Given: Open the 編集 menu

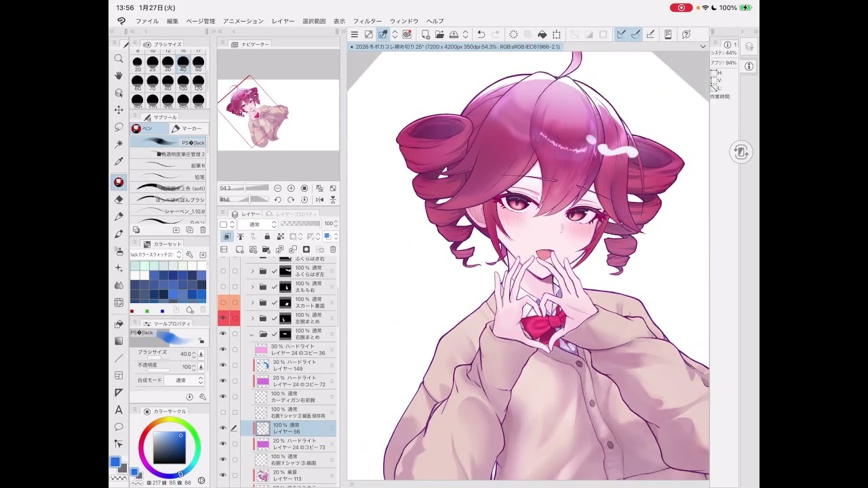Looking at the screenshot, I should pos(172,21).
